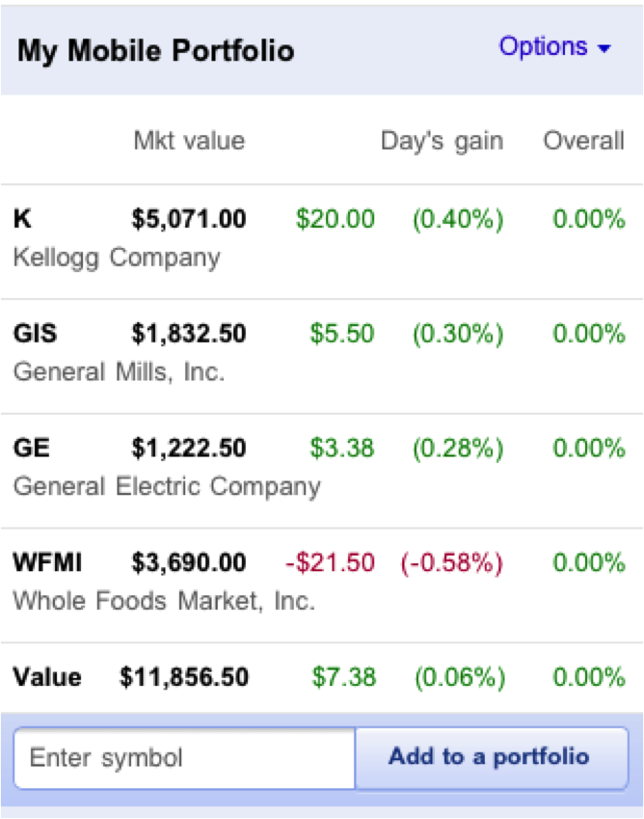The width and height of the screenshot is (644, 819).
Task: Click the total Value $11,856.50 amount
Action: pos(184,677)
